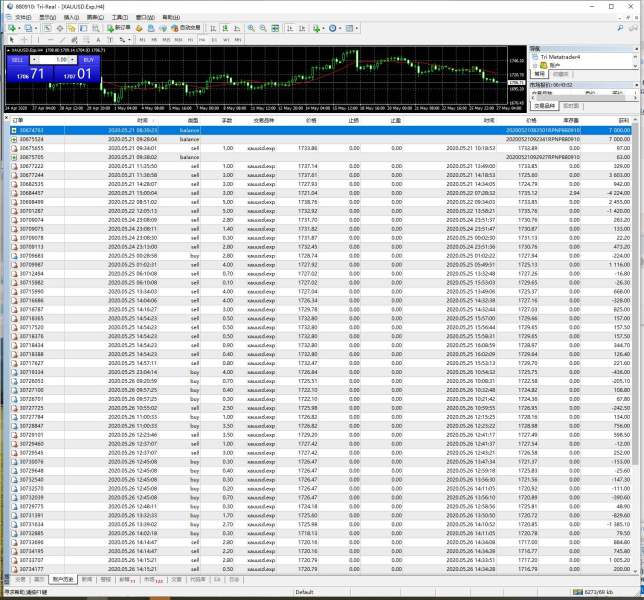644x600 pixels.
Task: Click the blue SELL button on chart
Action: pos(19,59)
